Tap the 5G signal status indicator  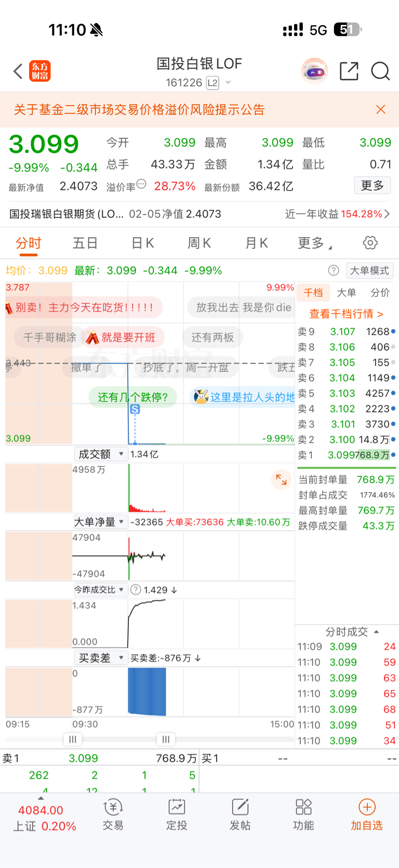pos(318,30)
